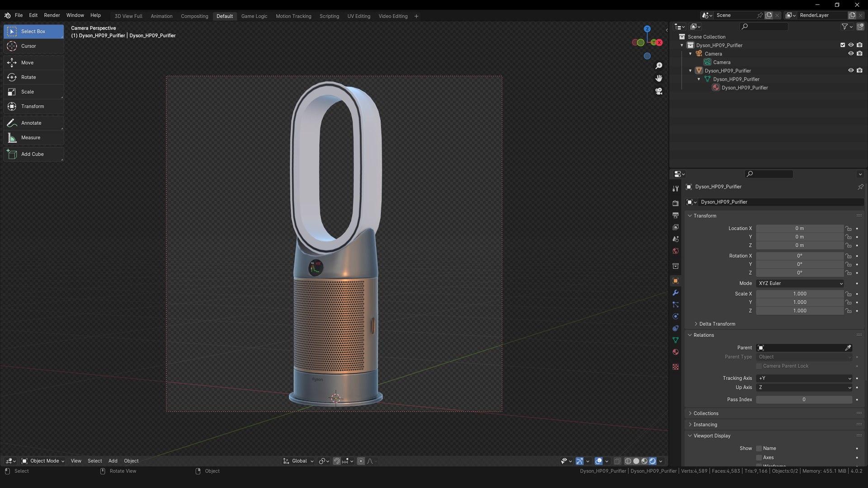
Task: Select the Cursor tool
Action: (33, 46)
